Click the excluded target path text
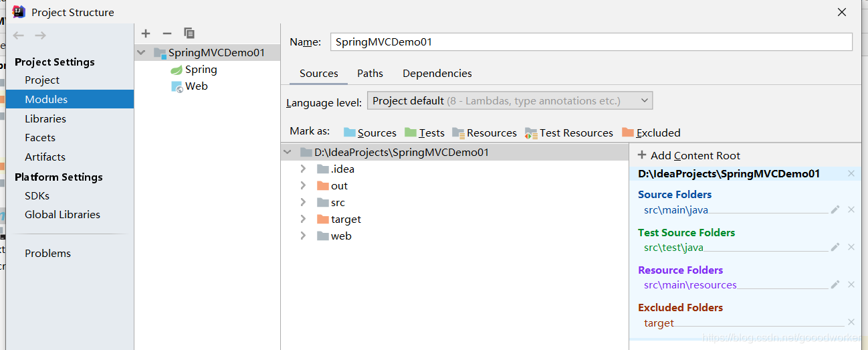The height and width of the screenshot is (350, 868). tap(659, 323)
